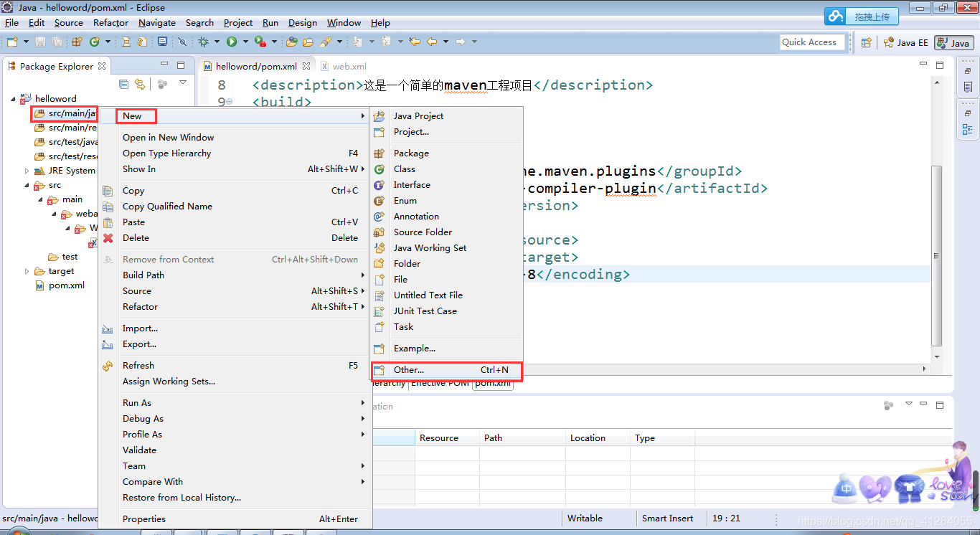Open the File menu
Screen dimensions: 980x535
tap(11, 23)
